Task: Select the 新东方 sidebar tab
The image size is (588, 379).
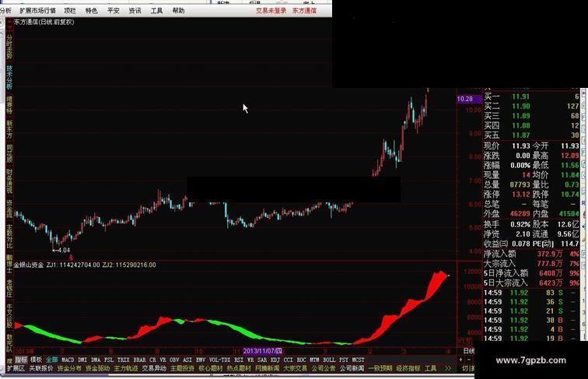Action: pyautogui.click(x=9, y=129)
